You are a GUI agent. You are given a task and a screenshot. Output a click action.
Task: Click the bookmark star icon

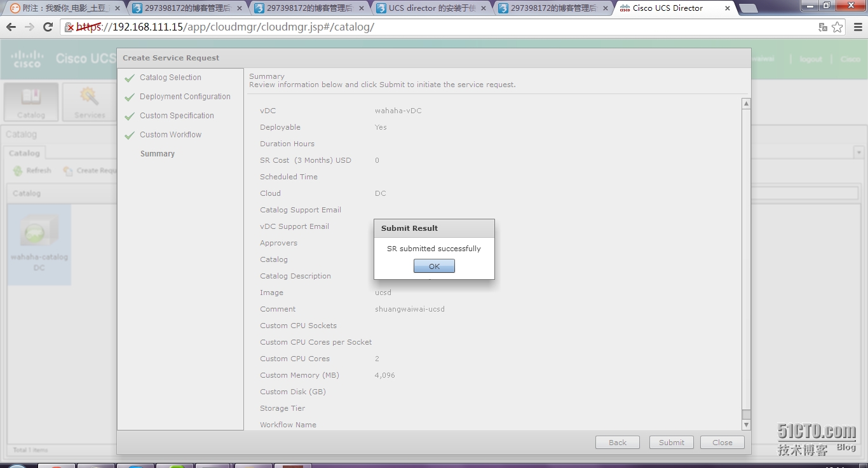(x=837, y=27)
